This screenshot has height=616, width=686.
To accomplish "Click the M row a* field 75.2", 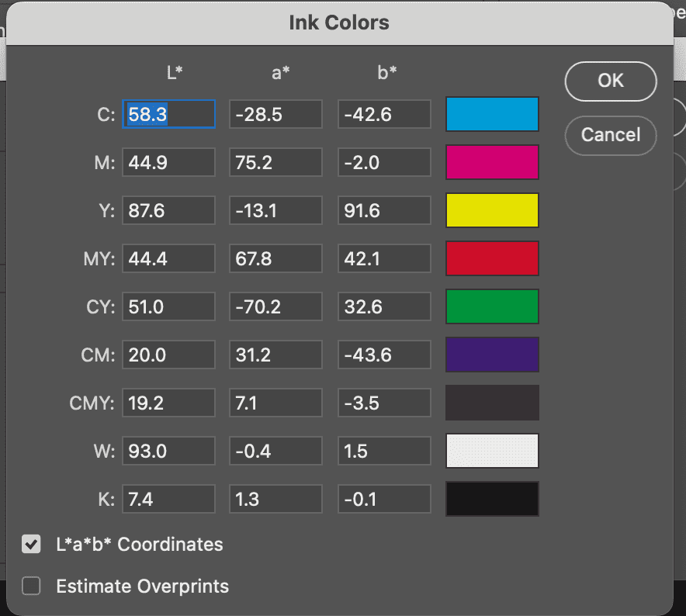I will (x=275, y=162).
